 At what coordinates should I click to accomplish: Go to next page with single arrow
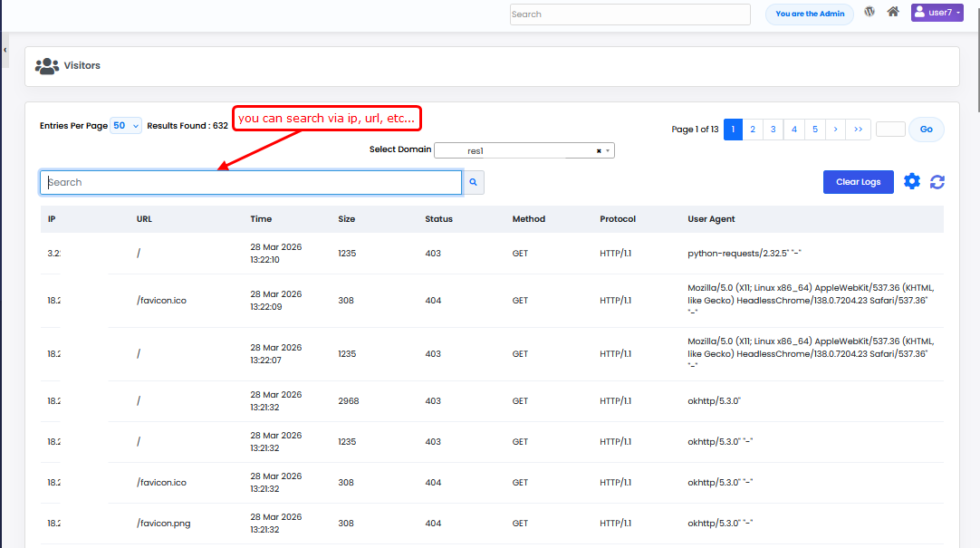835,130
